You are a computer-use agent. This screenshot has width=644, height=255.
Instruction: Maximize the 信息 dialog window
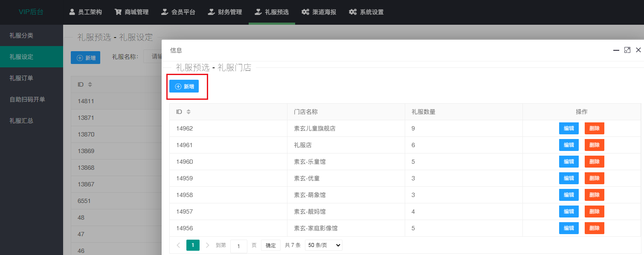[627, 50]
